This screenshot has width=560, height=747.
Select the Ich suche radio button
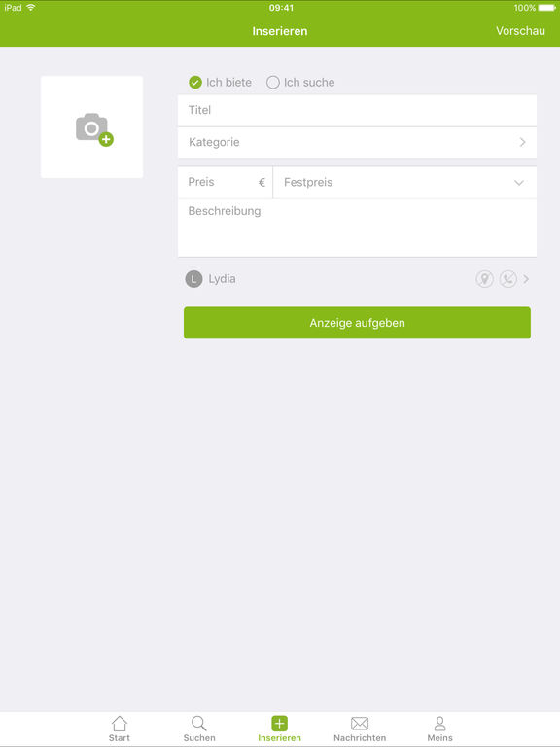[273, 83]
